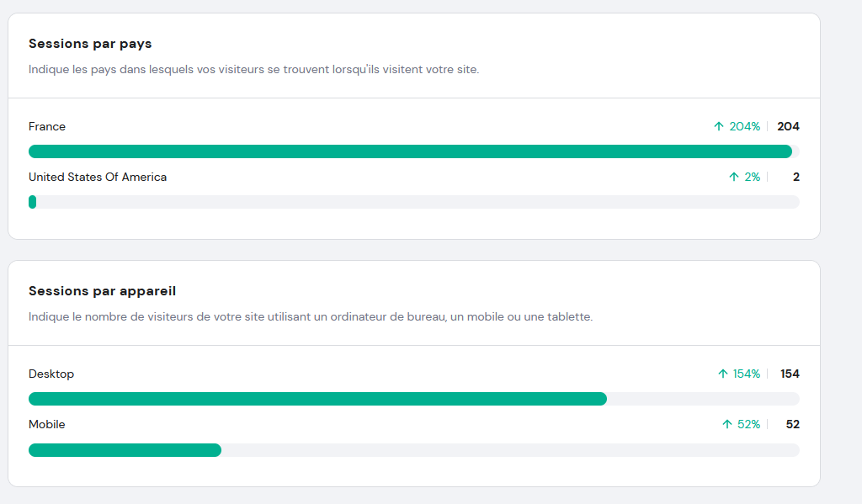Click the France up-arrow trend icon
This screenshot has height=504, width=862.
tap(719, 126)
